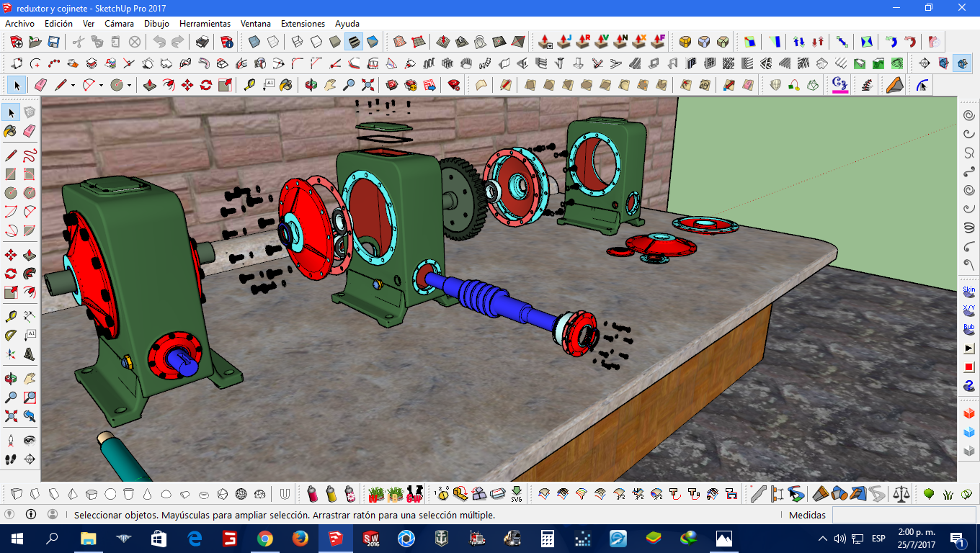Click inside the Medidas input box
The width and height of the screenshot is (980, 553).
[905, 515]
